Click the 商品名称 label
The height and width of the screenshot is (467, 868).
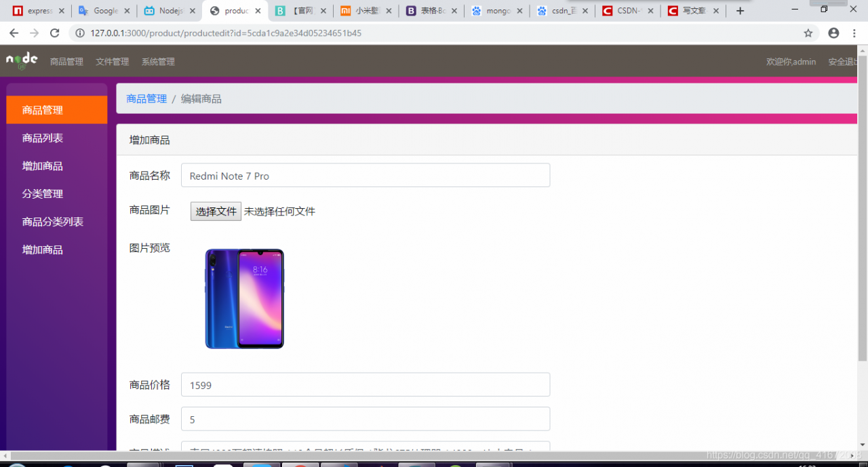click(149, 176)
